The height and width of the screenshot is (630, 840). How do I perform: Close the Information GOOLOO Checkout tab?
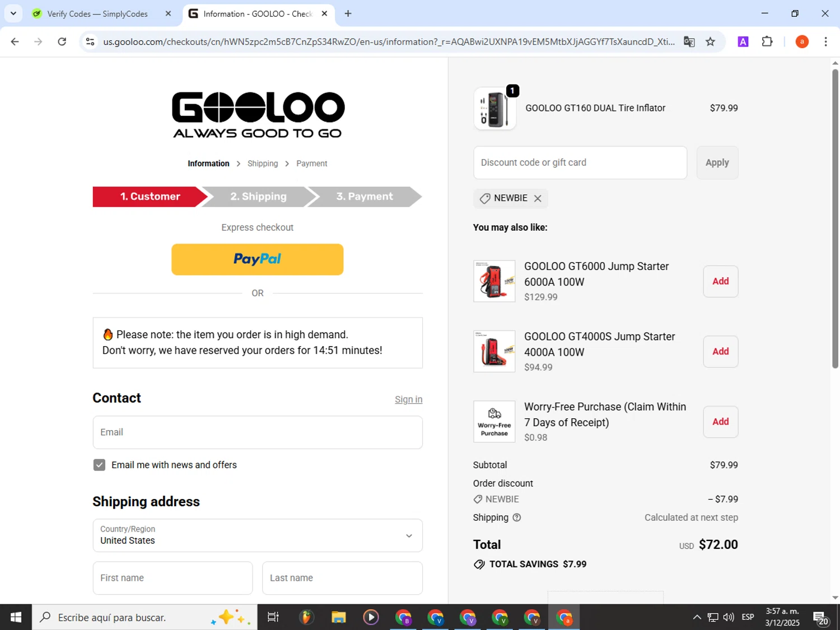click(x=324, y=13)
